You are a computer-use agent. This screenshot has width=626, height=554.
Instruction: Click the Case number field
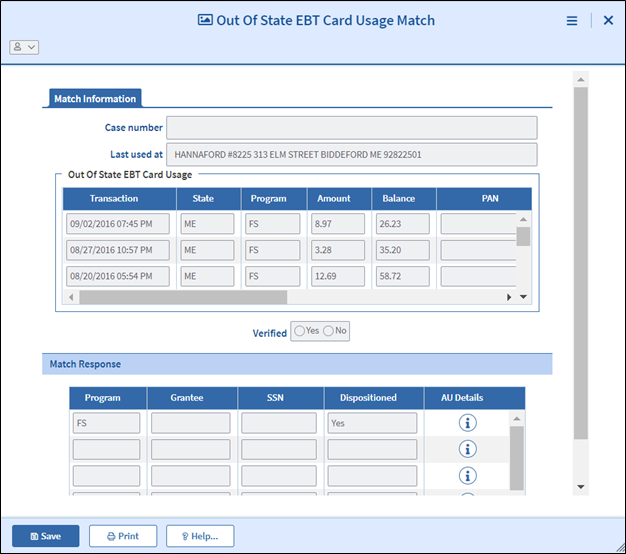[352, 128]
